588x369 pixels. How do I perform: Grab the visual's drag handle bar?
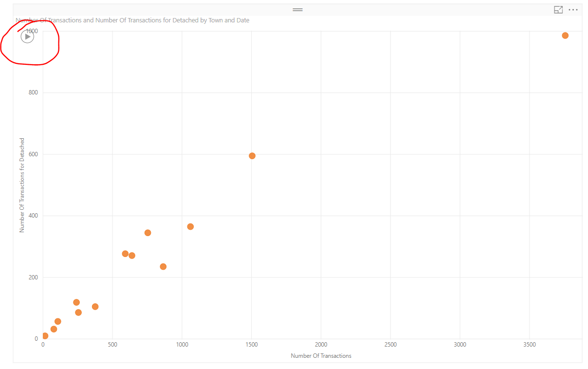coord(297,10)
